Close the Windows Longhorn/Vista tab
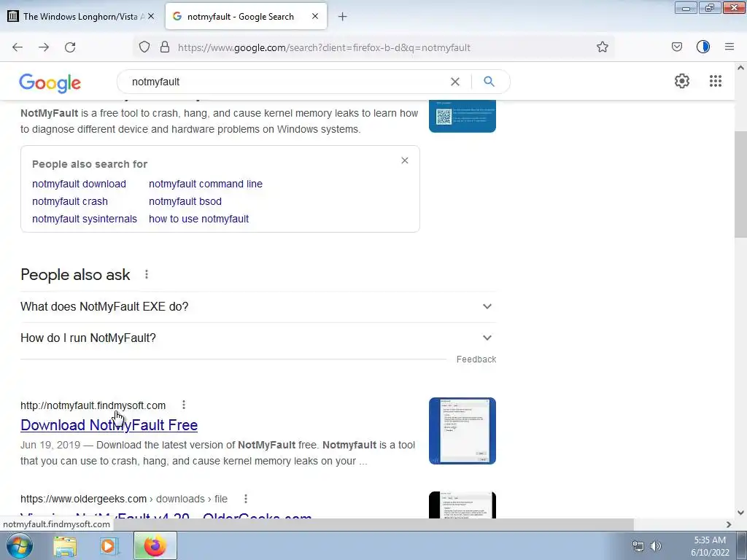The width and height of the screenshot is (747, 560). (x=151, y=16)
